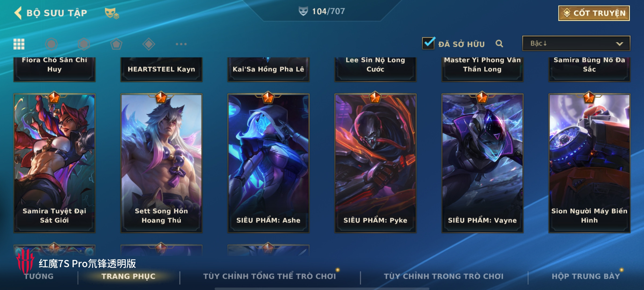Open the Cốt Truyện button
This screenshot has height=290, width=644.
coord(594,13)
